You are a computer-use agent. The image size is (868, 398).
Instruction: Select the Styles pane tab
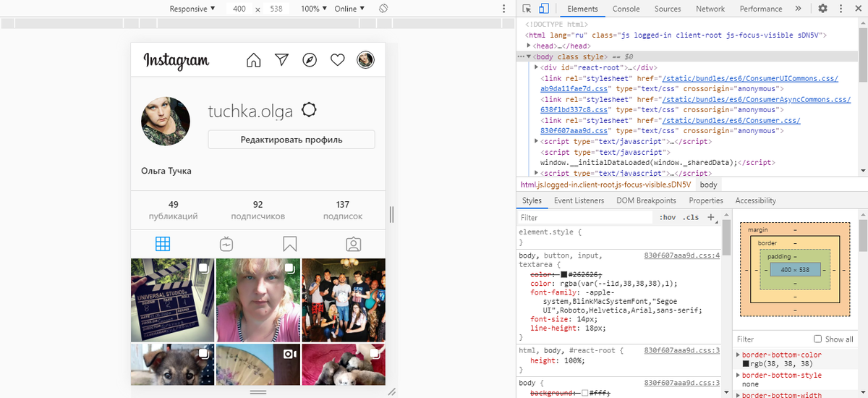click(532, 200)
